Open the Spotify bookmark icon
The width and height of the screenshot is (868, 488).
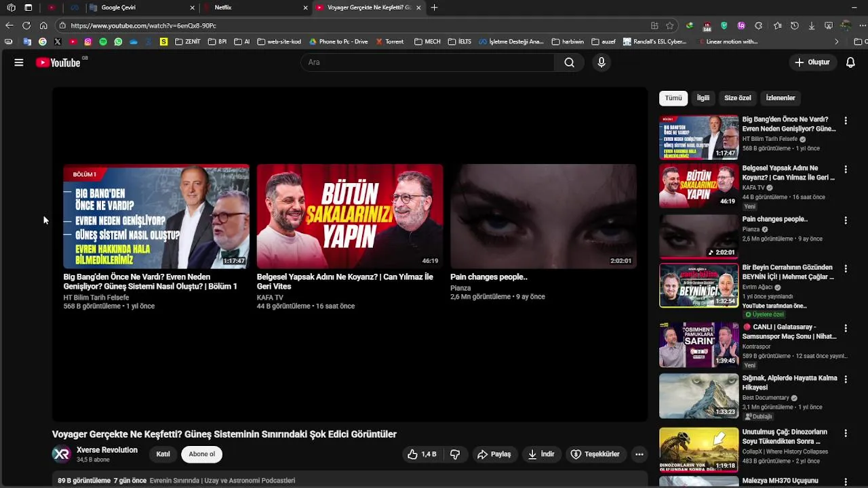coord(103,41)
